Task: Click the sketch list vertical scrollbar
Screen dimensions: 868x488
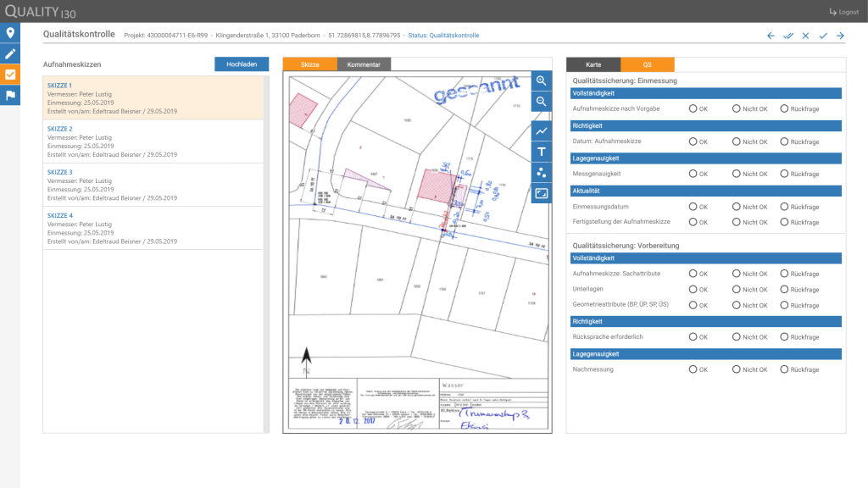Action: click(266, 254)
